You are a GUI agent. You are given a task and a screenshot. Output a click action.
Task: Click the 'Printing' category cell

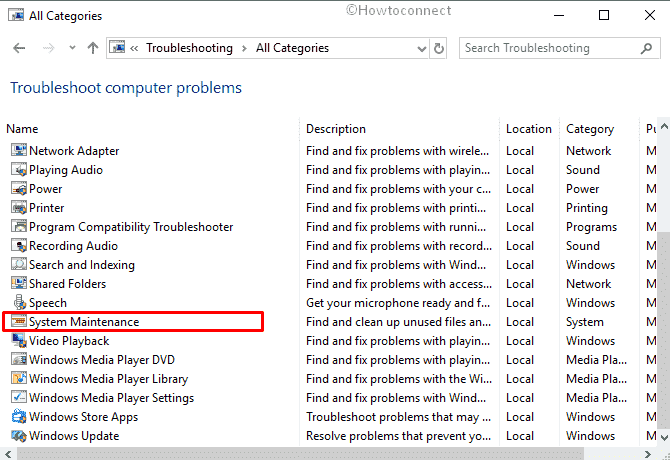[587, 208]
